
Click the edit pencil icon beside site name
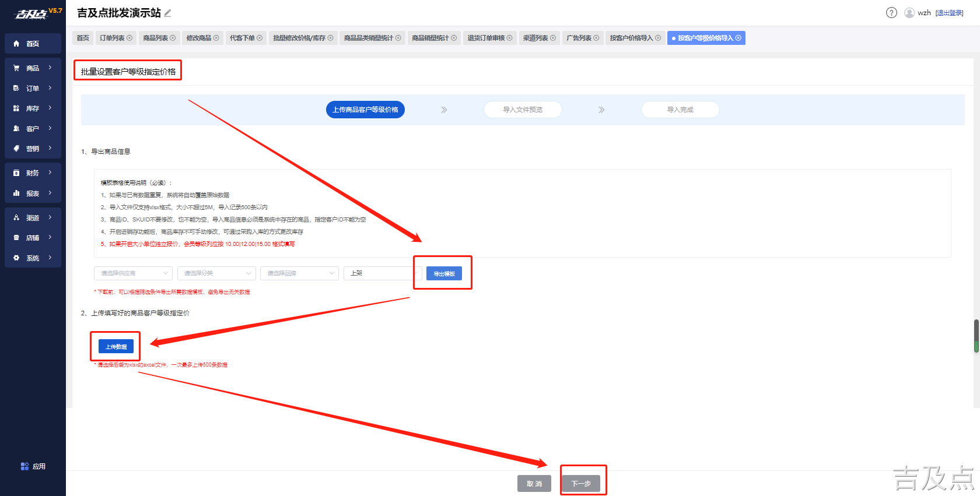tap(168, 13)
